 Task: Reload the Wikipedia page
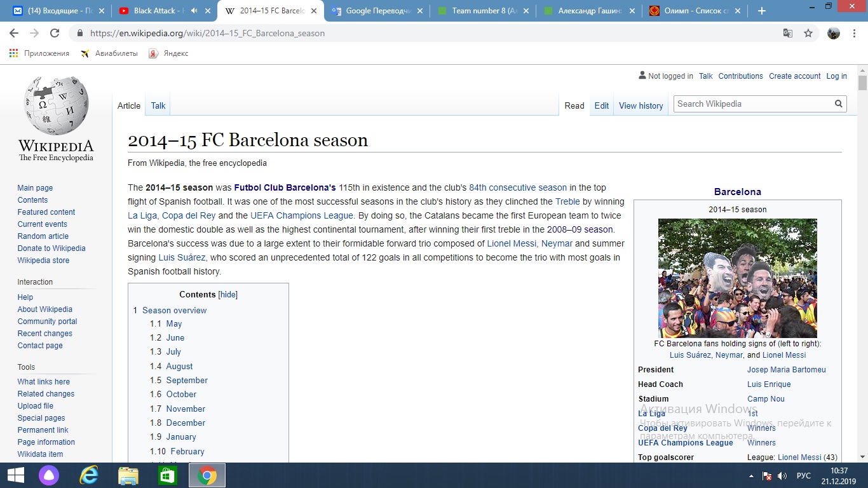[55, 33]
